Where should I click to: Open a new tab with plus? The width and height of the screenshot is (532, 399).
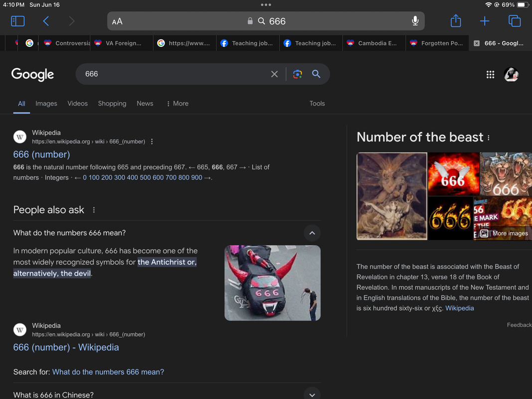(x=485, y=21)
